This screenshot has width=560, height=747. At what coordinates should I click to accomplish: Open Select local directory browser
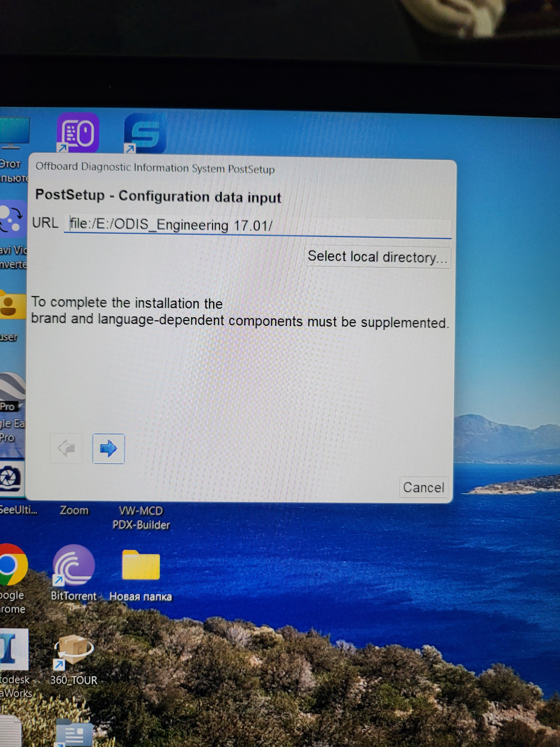click(x=377, y=257)
